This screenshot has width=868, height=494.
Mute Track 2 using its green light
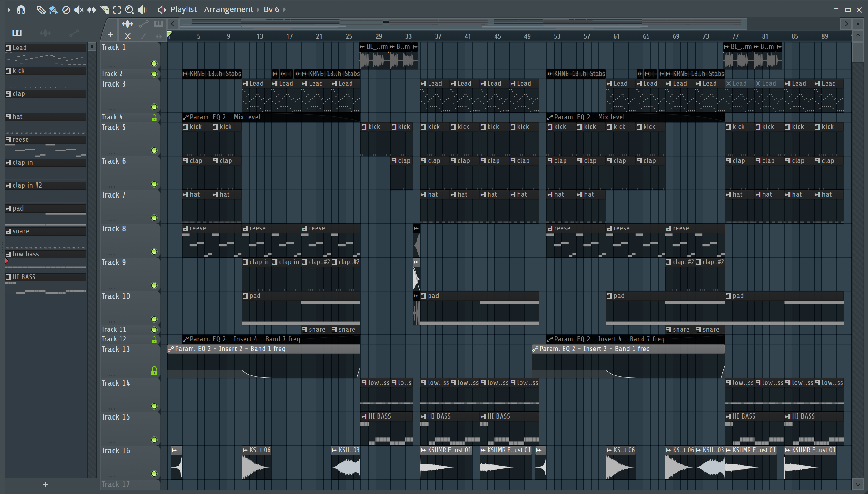[x=154, y=74]
